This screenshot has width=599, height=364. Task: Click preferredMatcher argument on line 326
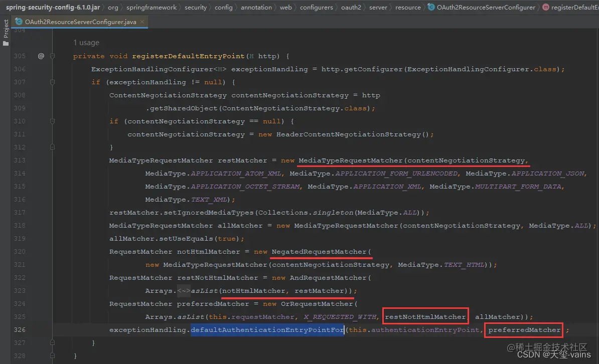pyautogui.click(x=524, y=329)
